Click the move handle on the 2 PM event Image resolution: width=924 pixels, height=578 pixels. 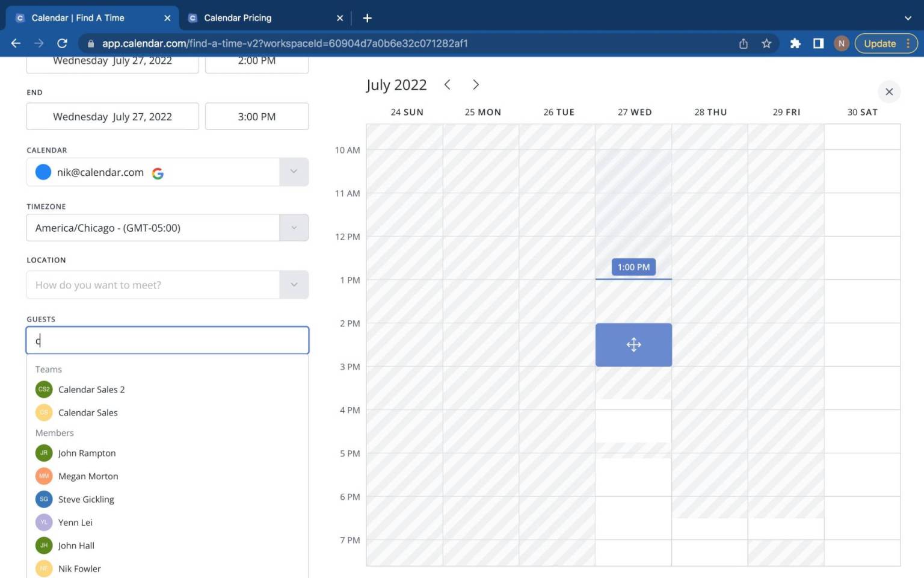633,344
